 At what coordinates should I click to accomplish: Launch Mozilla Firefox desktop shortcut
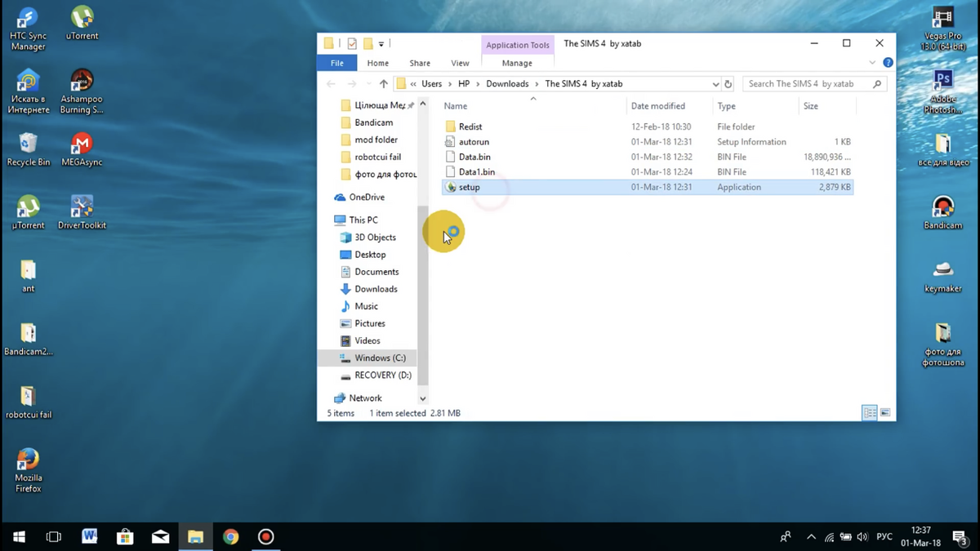pos(28,470)
